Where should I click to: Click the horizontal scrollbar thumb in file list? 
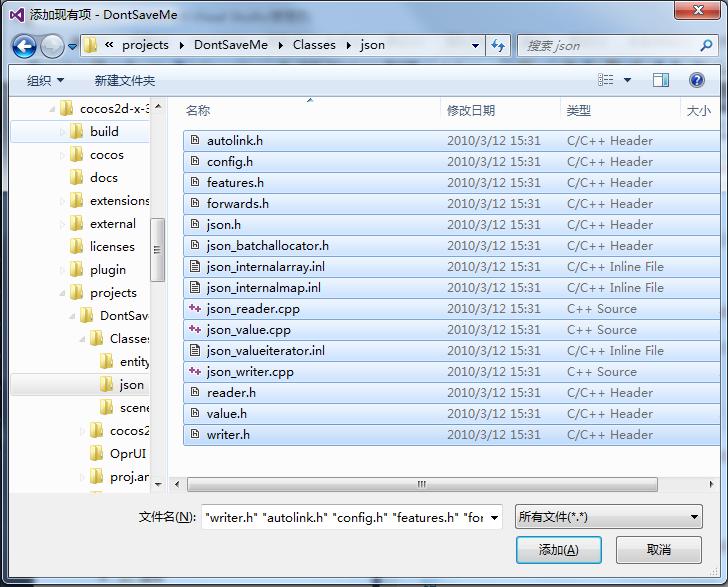[x=422, y=484]
